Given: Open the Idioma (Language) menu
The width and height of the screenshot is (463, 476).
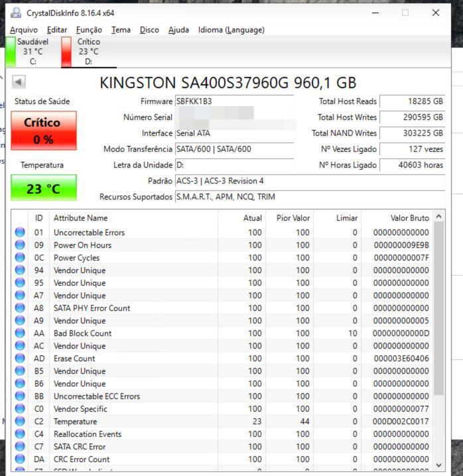Looking at the screenshot, I should (x=231, y=30).
